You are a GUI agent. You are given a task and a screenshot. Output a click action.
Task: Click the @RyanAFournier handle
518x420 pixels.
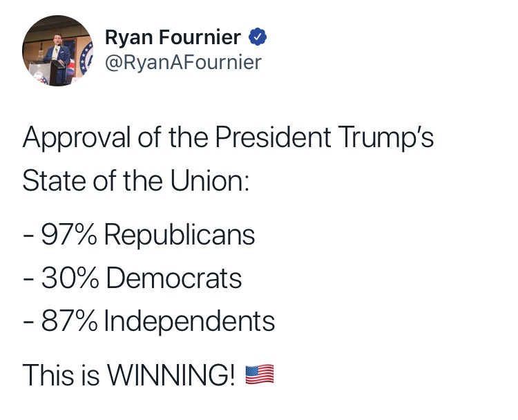coord(183,62)
